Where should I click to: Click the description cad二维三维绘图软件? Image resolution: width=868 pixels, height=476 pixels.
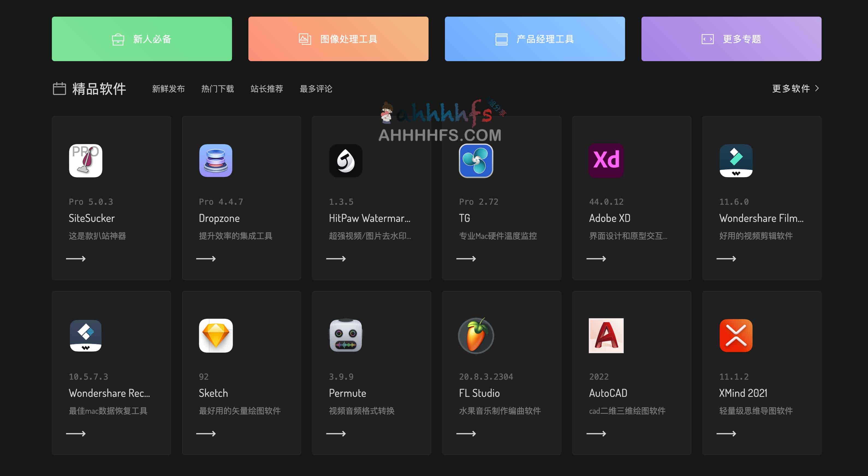coord(627,411)
